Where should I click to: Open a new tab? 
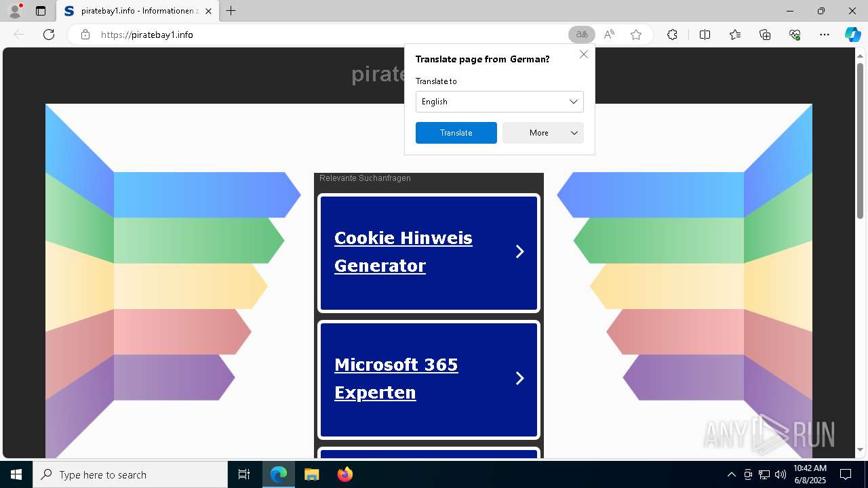pos(231,11)
